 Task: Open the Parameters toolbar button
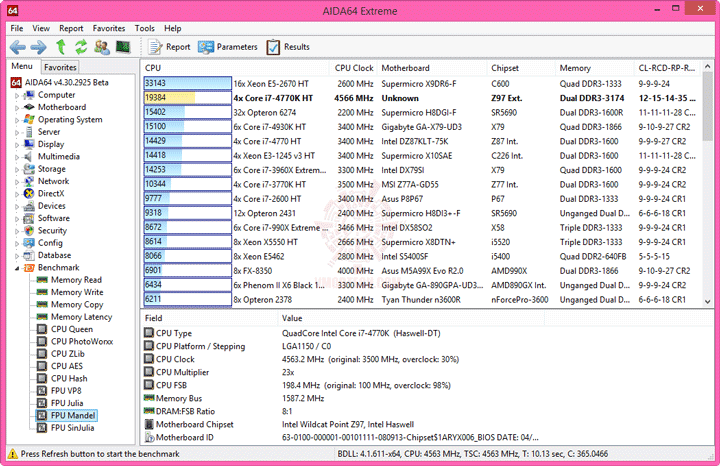coord(228,47)
